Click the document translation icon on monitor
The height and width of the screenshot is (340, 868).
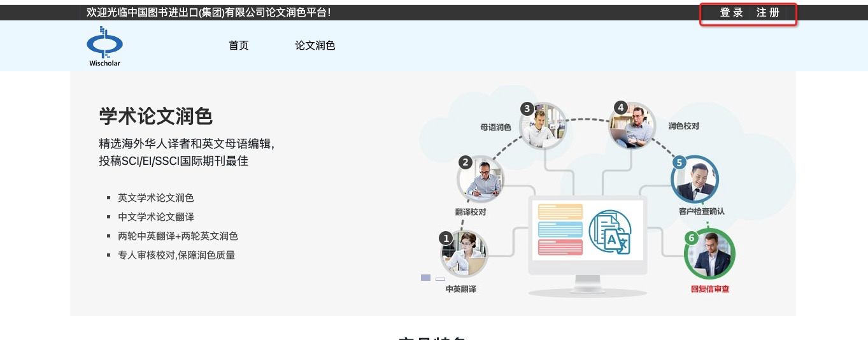tap(609, 232)
